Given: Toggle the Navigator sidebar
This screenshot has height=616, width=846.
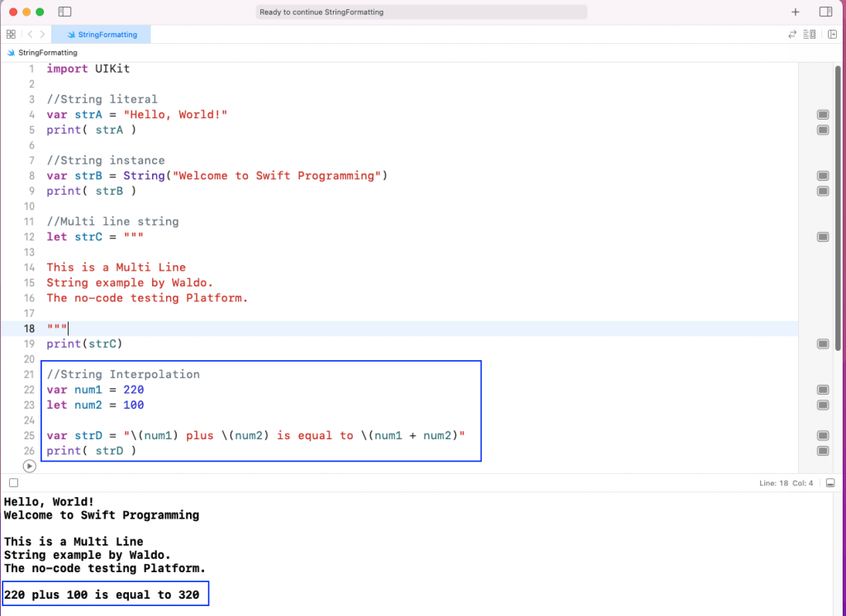Looking at the screenshot, I should (65, 12).
